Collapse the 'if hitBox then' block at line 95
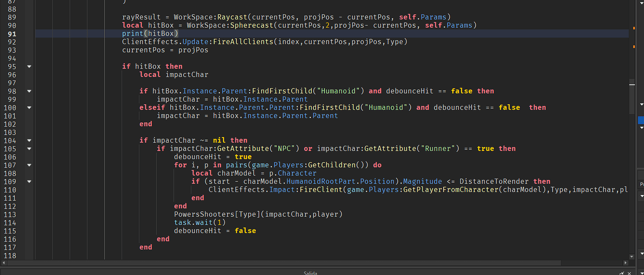The height and width of the screenshot is (275, 644). (x=29, y=66)
